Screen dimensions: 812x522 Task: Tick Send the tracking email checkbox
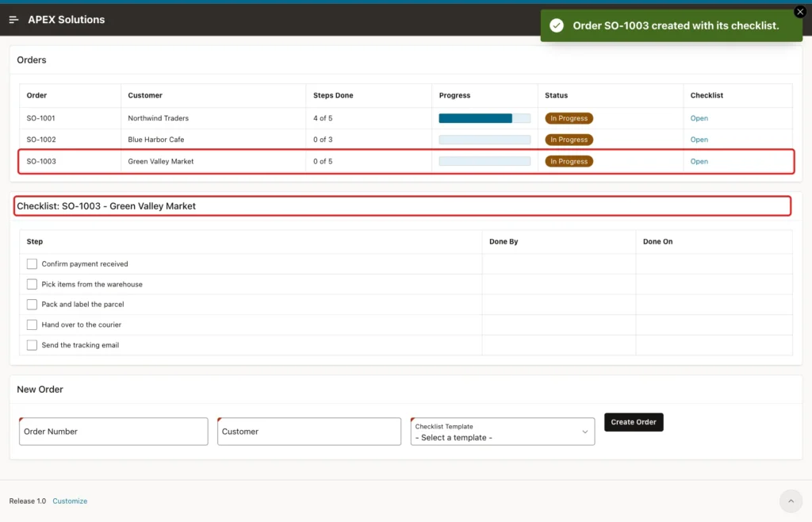coord(32,345)
